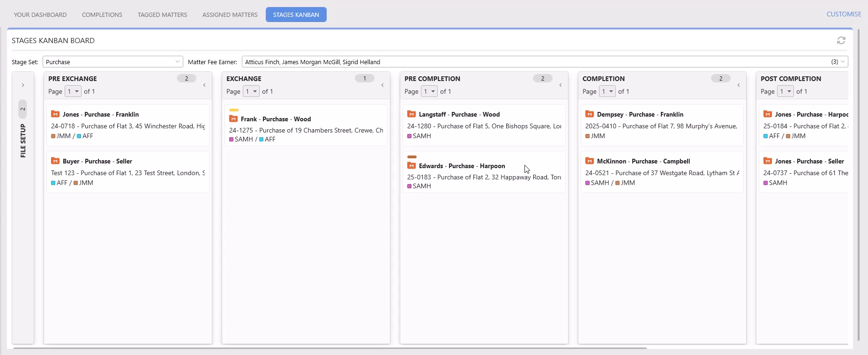868x355 pixels.
Task: Click description '2025-0410 - Purchase of Flat 7'
Action: coord(662,126)
